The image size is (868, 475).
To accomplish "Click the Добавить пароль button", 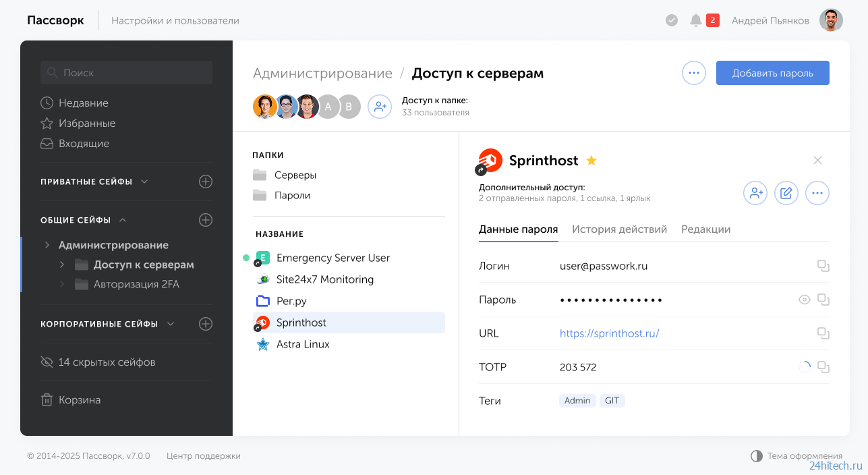I will [x=772, y=73].
